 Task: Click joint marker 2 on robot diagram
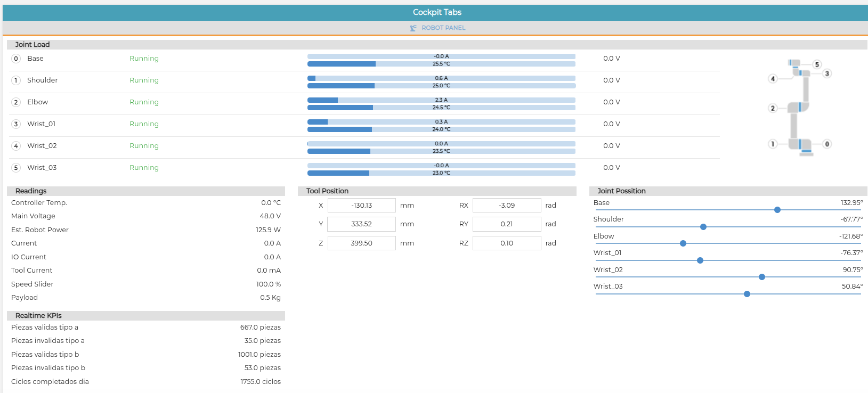coord(773,108)
